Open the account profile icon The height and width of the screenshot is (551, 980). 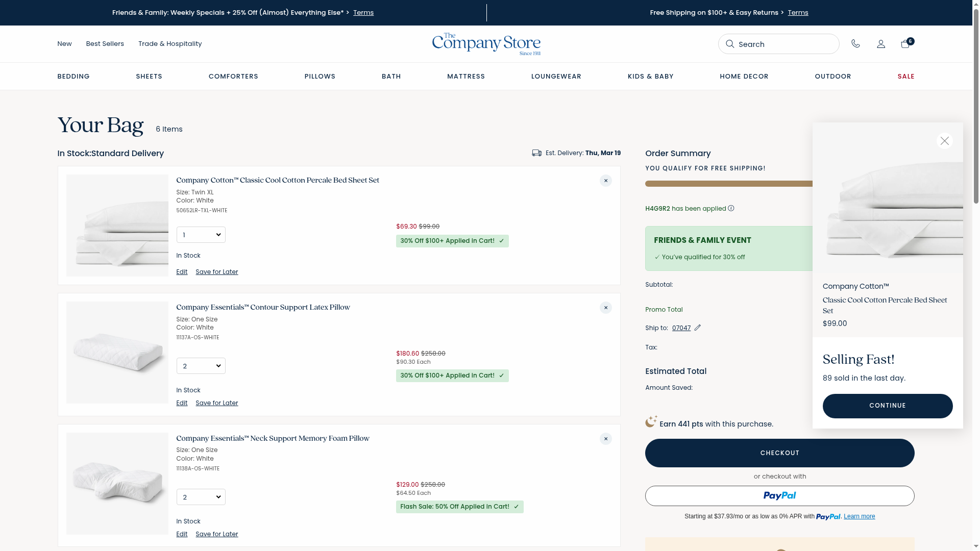point(881,44)
